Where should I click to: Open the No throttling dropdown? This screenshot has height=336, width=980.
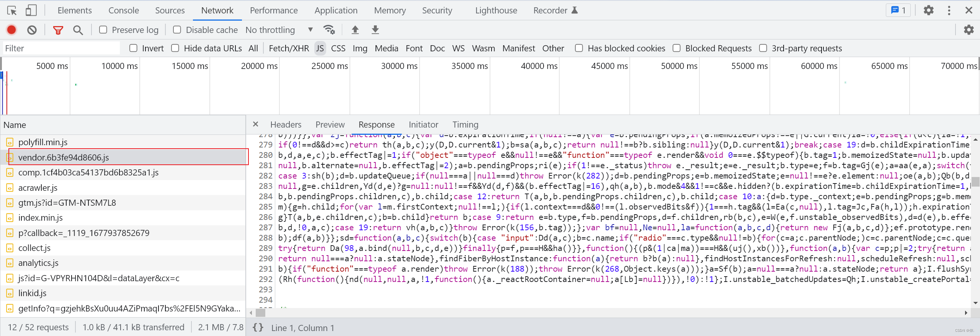[x=279, y=30]
